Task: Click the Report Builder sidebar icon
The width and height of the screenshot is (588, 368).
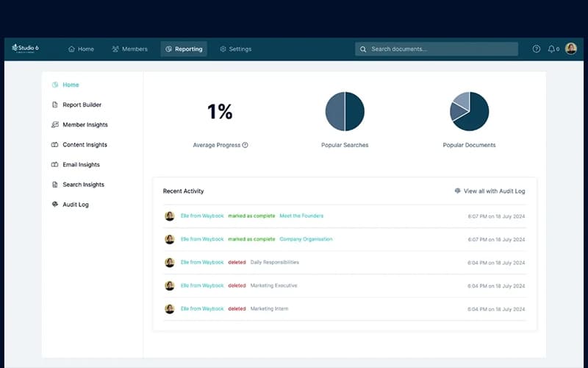Action: click(55, 105)
